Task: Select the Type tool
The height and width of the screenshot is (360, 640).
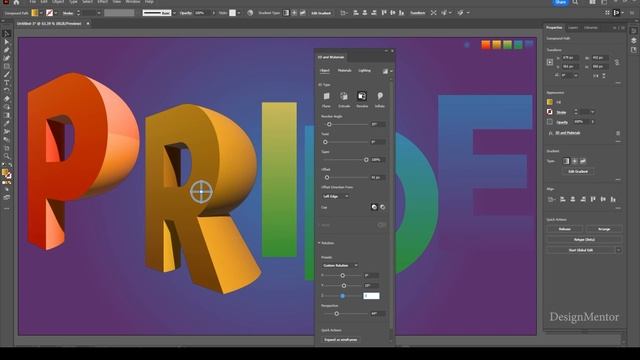Action: click(x=7, y=83)
